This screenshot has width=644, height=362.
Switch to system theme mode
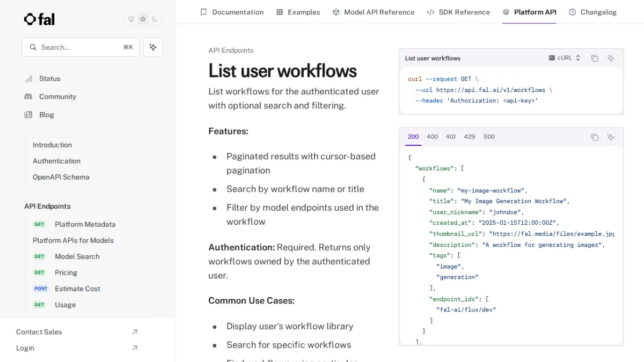click(x=131, y=19)
